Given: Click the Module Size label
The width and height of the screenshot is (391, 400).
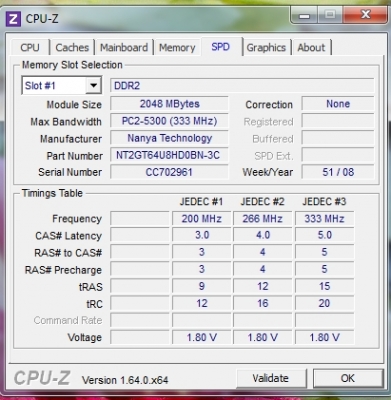Looking at the screenshot, I should coord(74,105).
